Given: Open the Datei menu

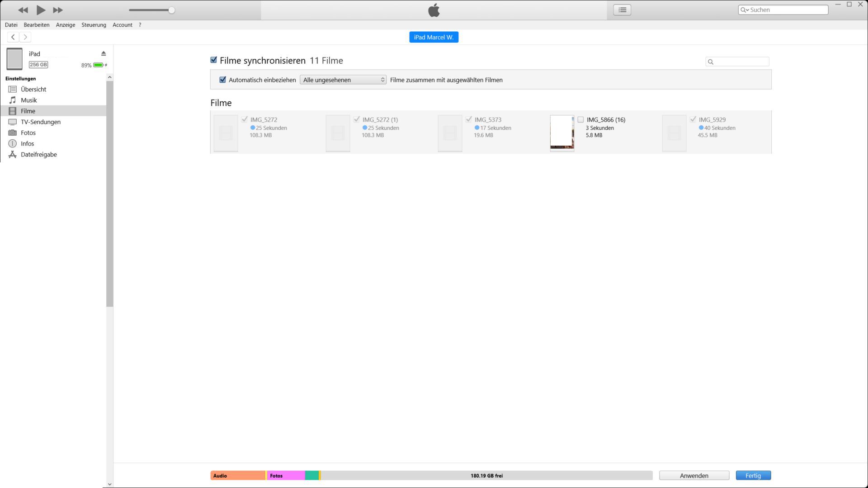Looking at the screenshot, I should (11, 25).
